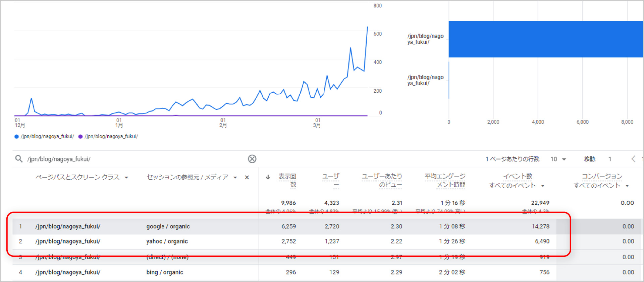Viewport: 644px width, 282px height.
Task: Click the descending sort arrow by 表示回数
Action: [268, 177]
